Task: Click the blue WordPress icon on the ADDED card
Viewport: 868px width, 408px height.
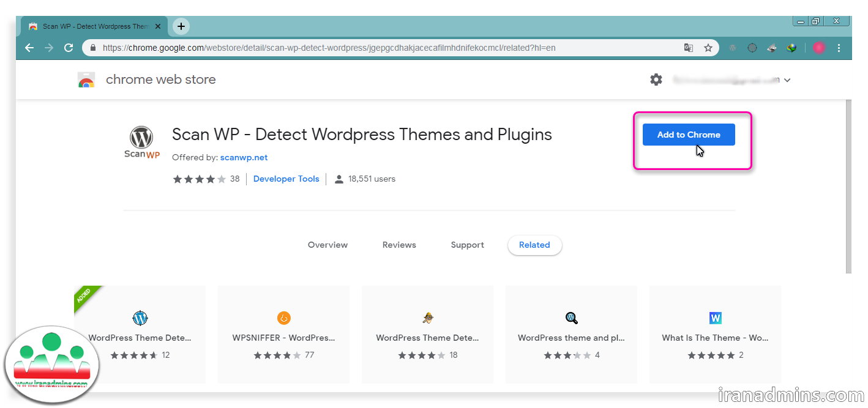Action: 140,318
